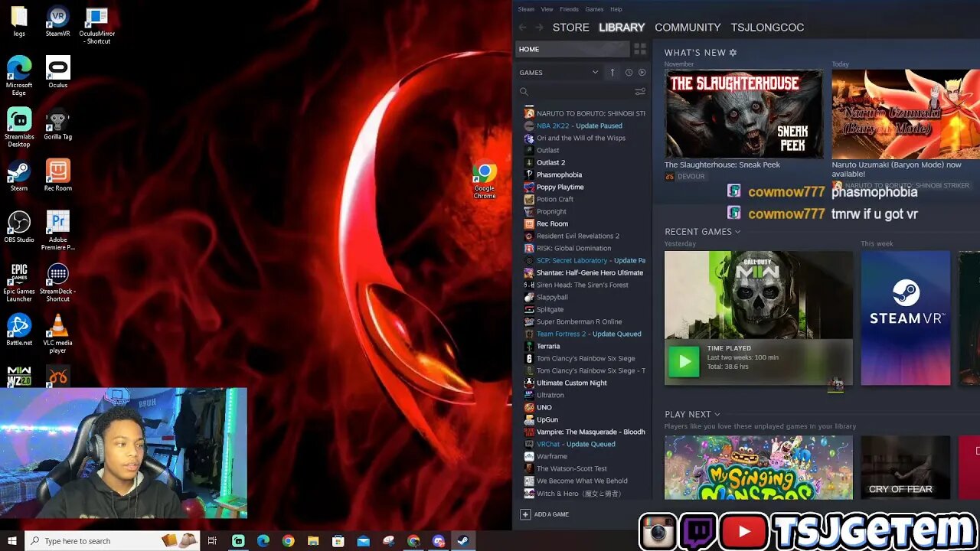Expand the GAMES filter dropdown
Screen dimensions: 980x551
(x=595, y=73)
